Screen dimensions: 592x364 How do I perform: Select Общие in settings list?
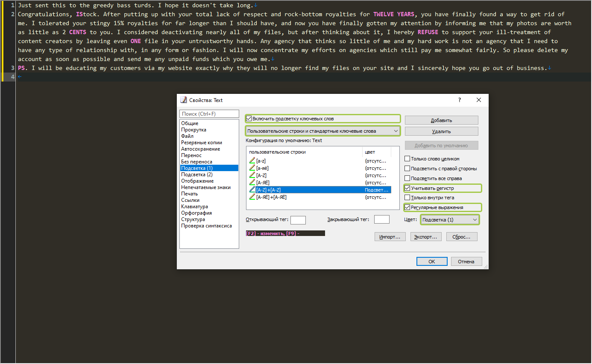[209, 123]
